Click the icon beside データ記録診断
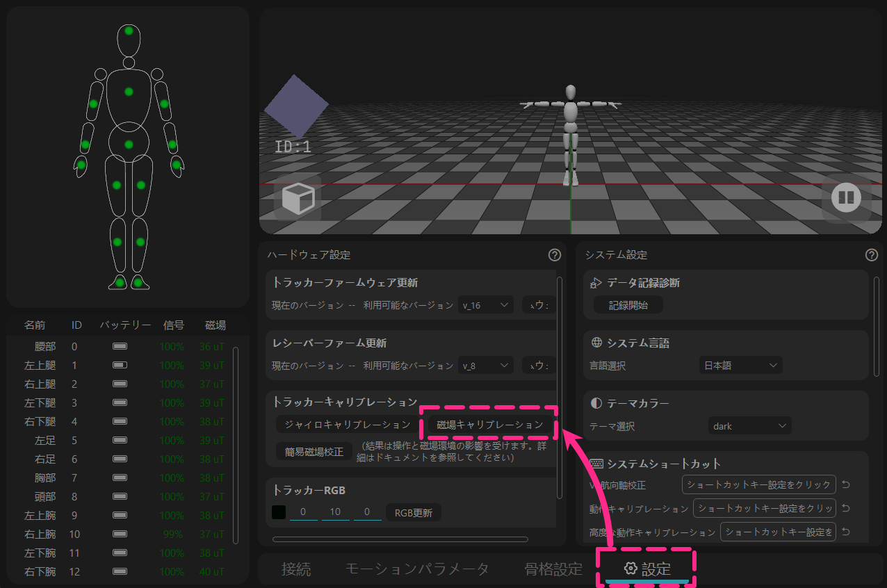887x588 pixels. tap(596, 283)
